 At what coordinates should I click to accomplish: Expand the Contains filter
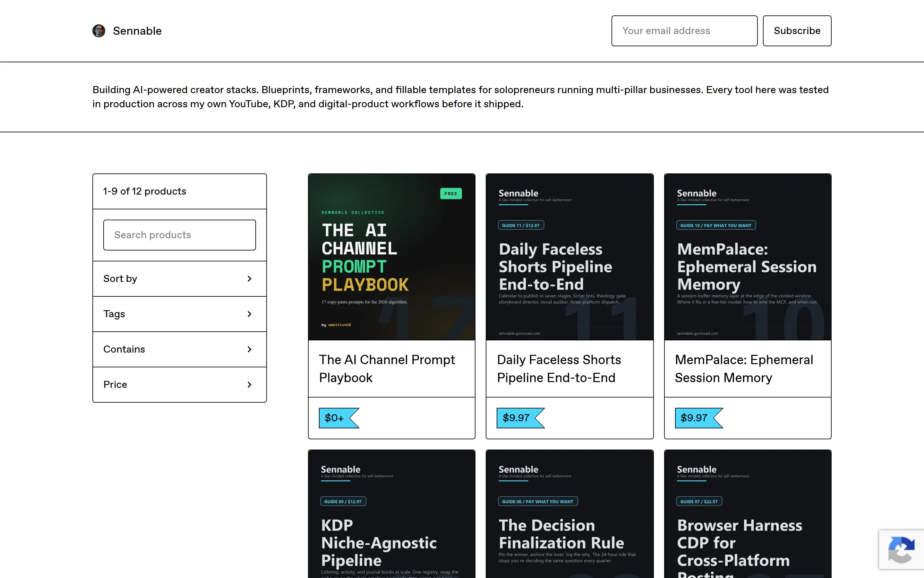click(x=179, y=349)
